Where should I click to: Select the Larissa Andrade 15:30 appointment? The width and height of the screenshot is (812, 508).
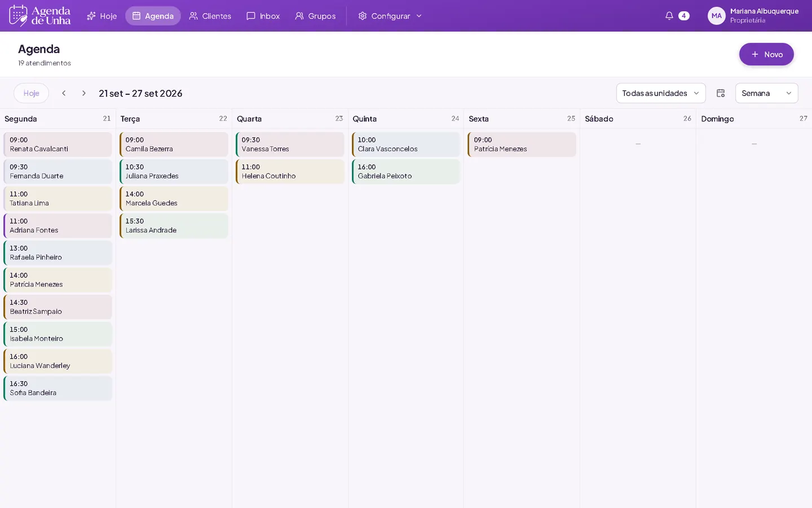(x=174, y=226)
